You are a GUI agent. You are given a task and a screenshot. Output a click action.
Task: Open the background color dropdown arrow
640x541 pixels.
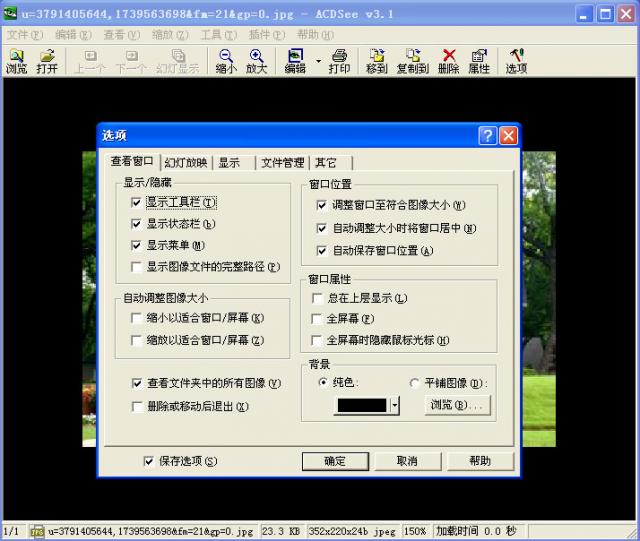click(x=395, y=405)
